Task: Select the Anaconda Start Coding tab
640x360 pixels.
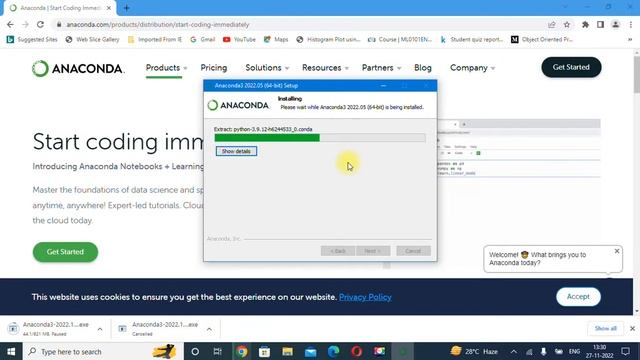Action: 60,8
